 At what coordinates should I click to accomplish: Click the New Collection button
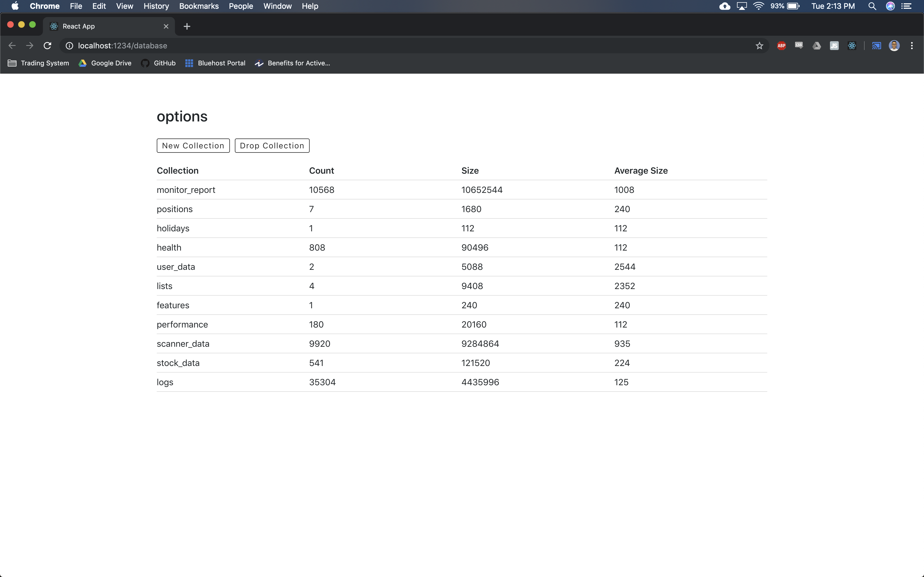click(193, 145)
